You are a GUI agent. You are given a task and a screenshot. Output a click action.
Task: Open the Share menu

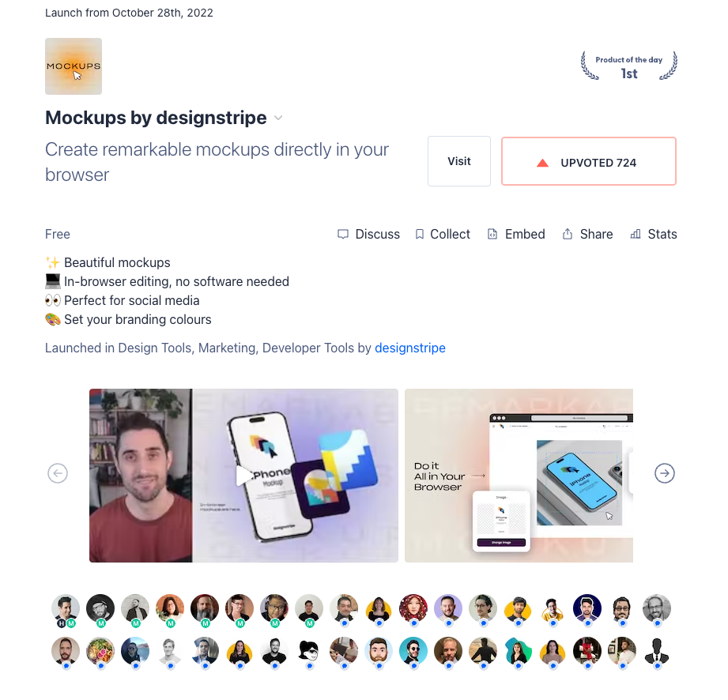(x=587, y=234)
